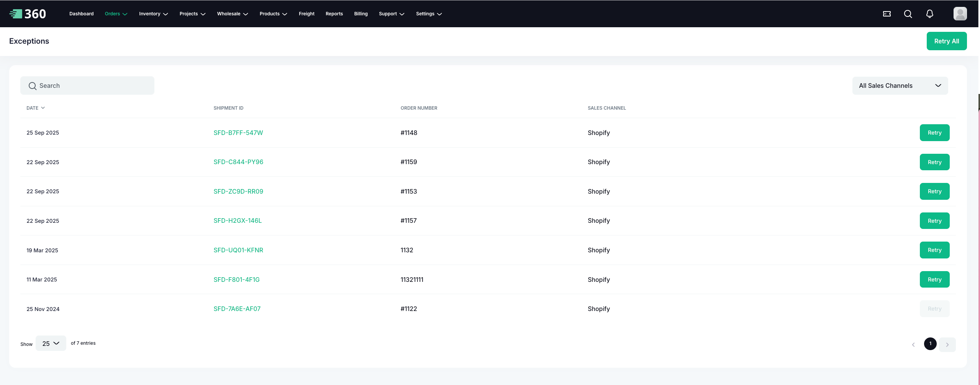The width and height of the screenshot is (980, 385).
Task: Click the global search magnifier icon
Action: click(x=908, y=14)
